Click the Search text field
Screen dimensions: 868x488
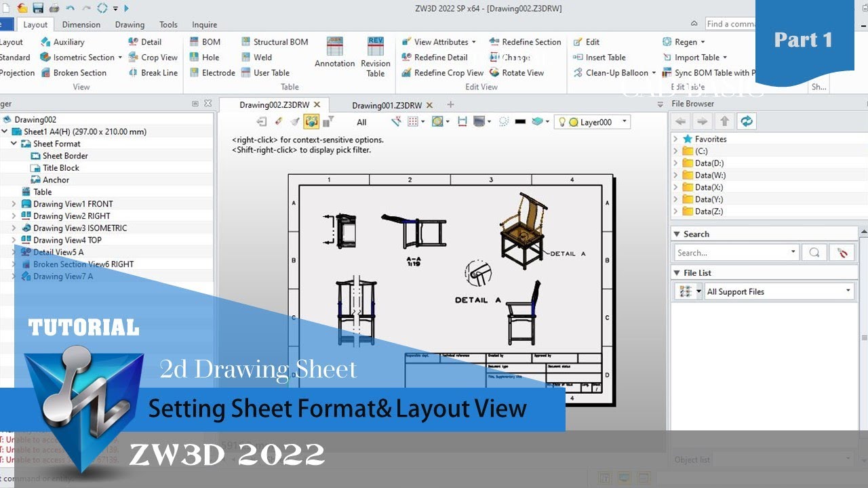click(736, 253)
